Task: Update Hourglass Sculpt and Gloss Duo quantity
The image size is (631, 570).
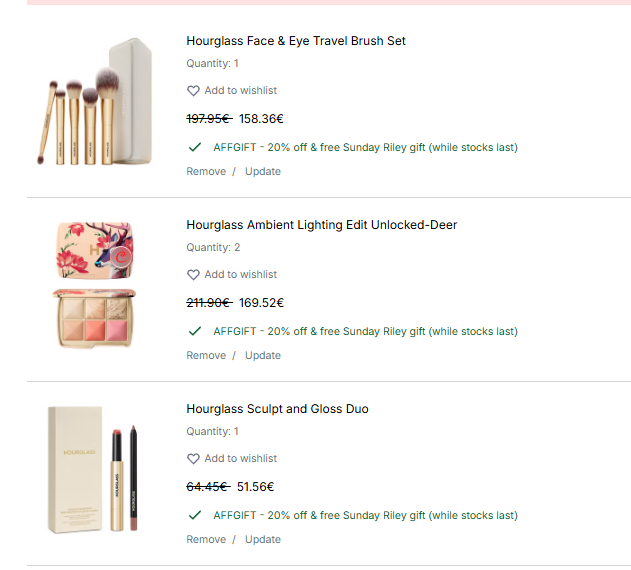Action: pos(263,539)
